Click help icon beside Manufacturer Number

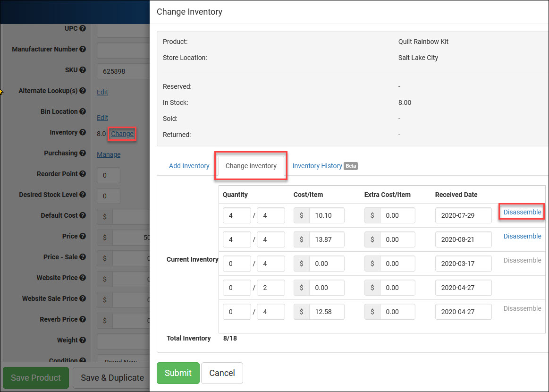[x=83, y=49]
